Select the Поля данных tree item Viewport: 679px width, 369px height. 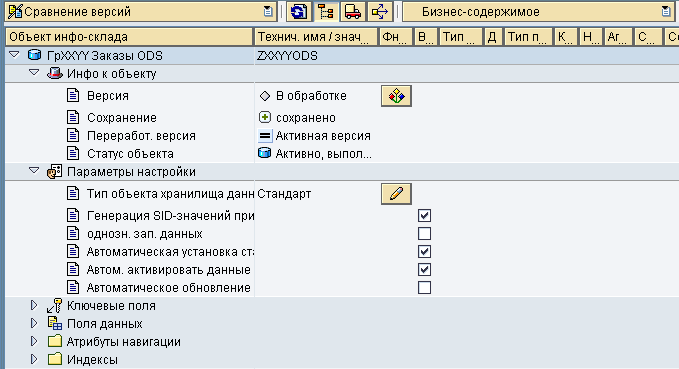(104, 324)
